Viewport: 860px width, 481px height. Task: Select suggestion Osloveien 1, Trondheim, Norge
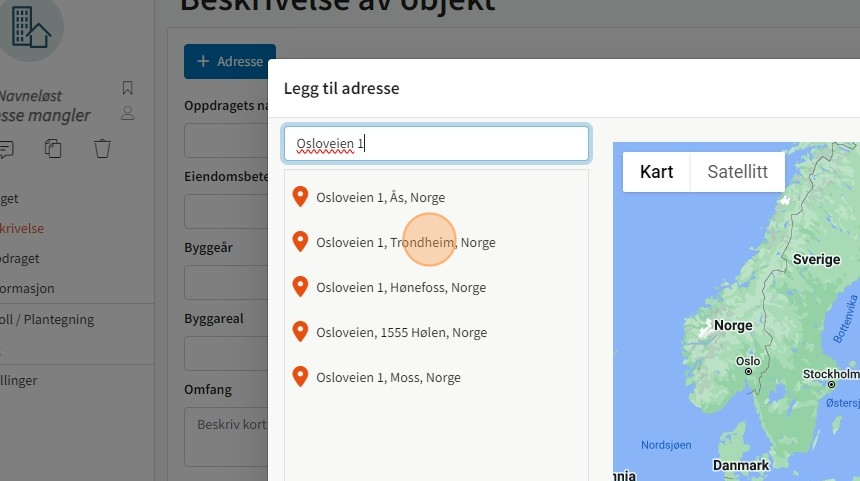click(436, 242)
